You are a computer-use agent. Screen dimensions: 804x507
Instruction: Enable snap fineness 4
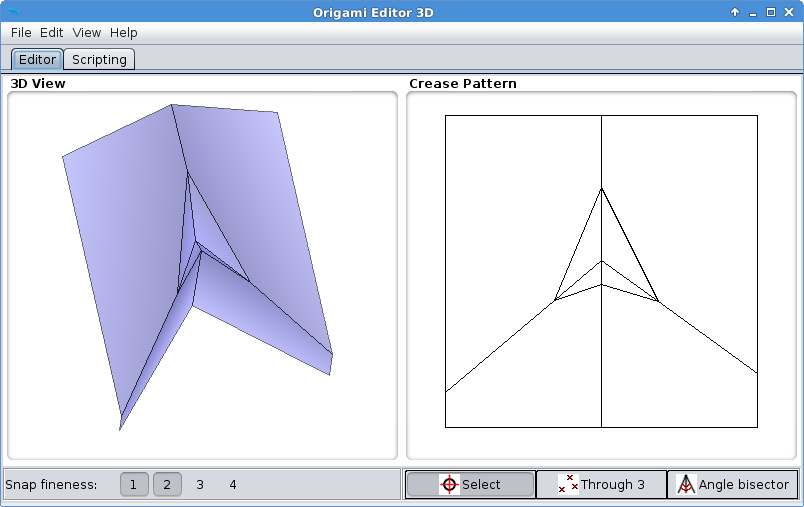pyautogui.click(x=233, y=485)
